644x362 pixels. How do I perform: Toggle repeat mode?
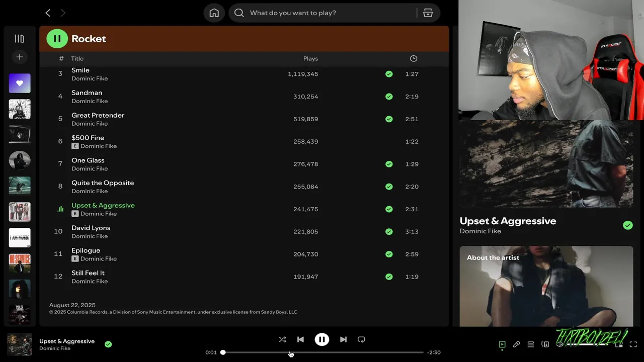(x=361, y=339)
